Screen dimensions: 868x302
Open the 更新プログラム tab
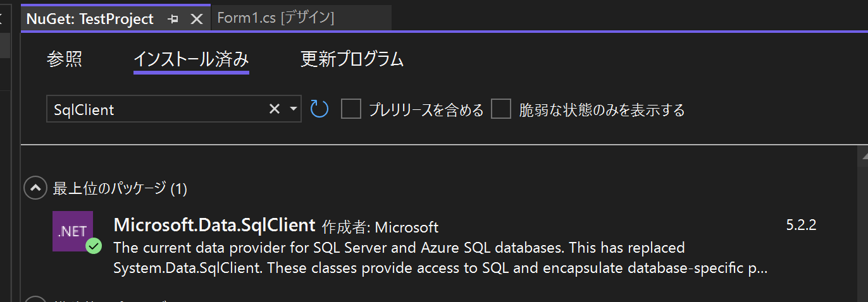(x=352, y=59)
